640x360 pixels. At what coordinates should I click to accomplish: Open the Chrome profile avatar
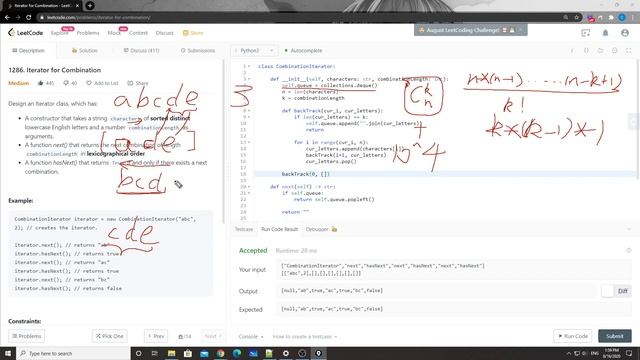622,18
